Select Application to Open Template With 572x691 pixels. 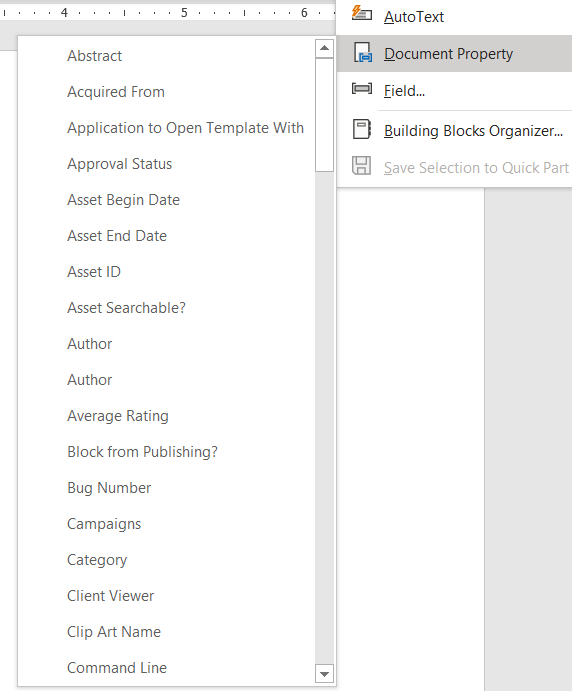(167, 128)
